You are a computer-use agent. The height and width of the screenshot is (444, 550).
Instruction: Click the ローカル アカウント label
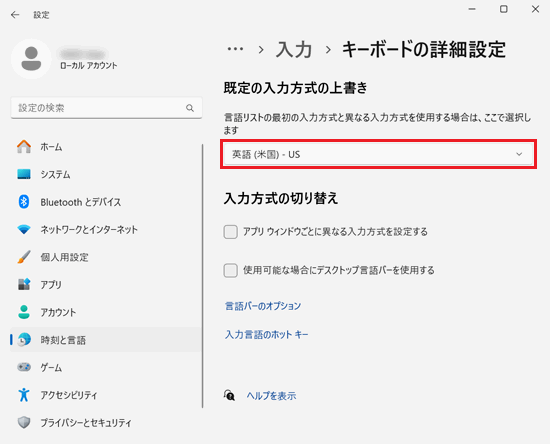coord(88,66)
